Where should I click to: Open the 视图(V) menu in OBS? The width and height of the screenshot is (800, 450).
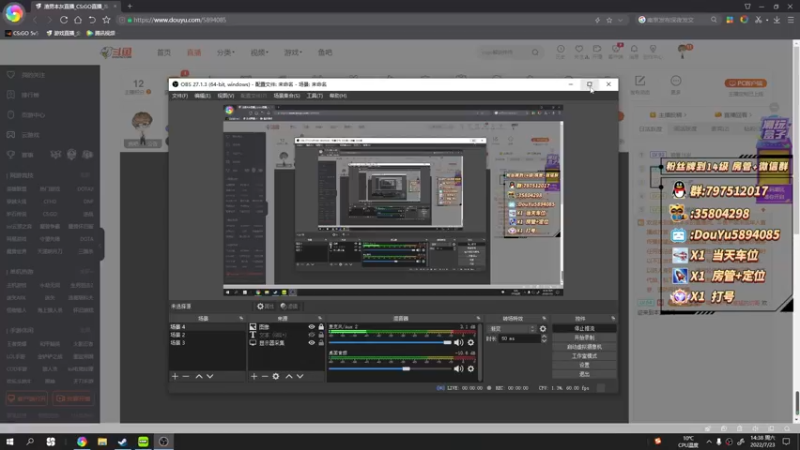(226, 96)
